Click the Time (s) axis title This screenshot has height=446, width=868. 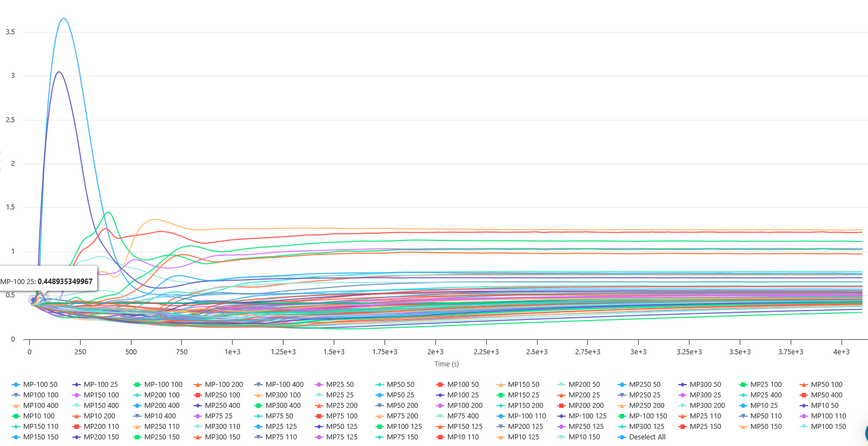(446, 364)
